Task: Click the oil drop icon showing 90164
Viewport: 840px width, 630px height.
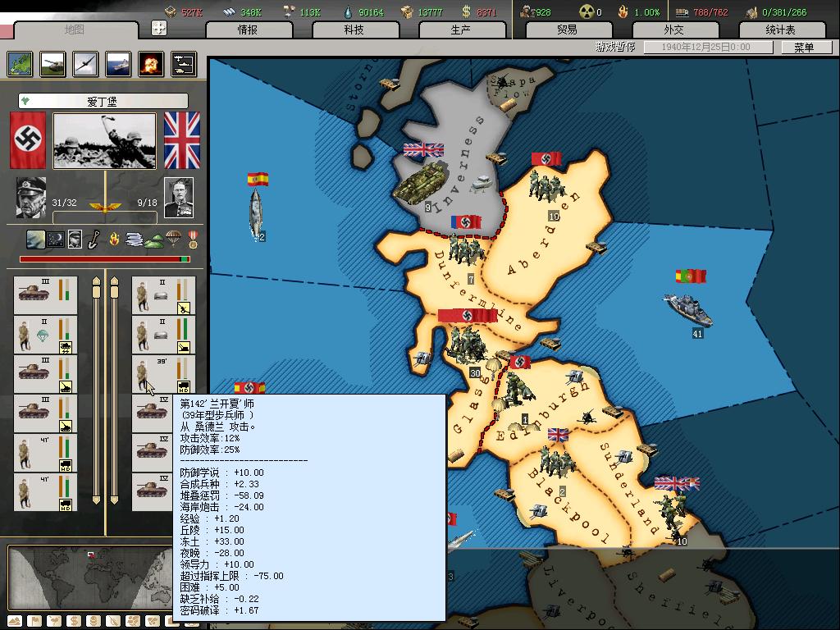Action: coord(348,11)
